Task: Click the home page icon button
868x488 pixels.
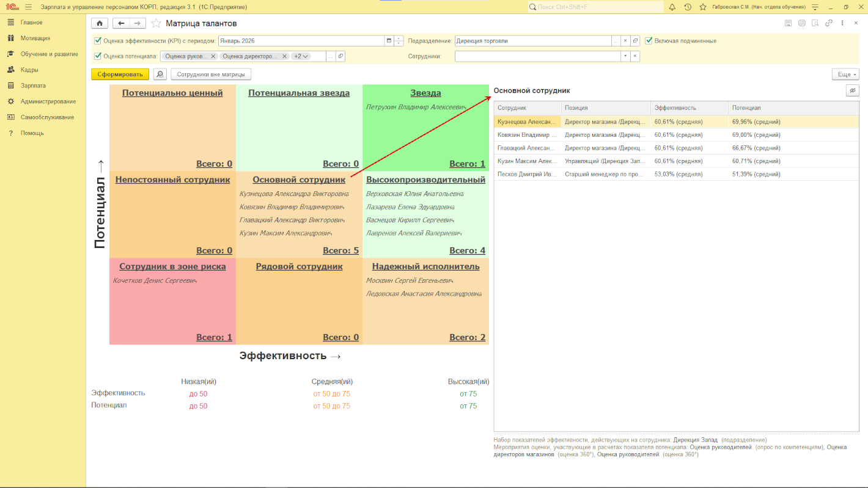Action: pyautogui.click(x=100, y=23)
